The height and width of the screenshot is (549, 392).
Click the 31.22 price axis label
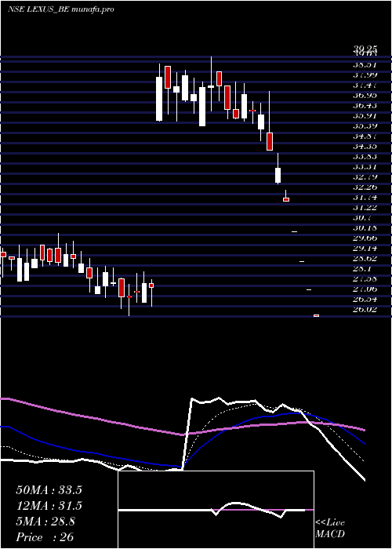pyautogui.click(x=365, y=208)
